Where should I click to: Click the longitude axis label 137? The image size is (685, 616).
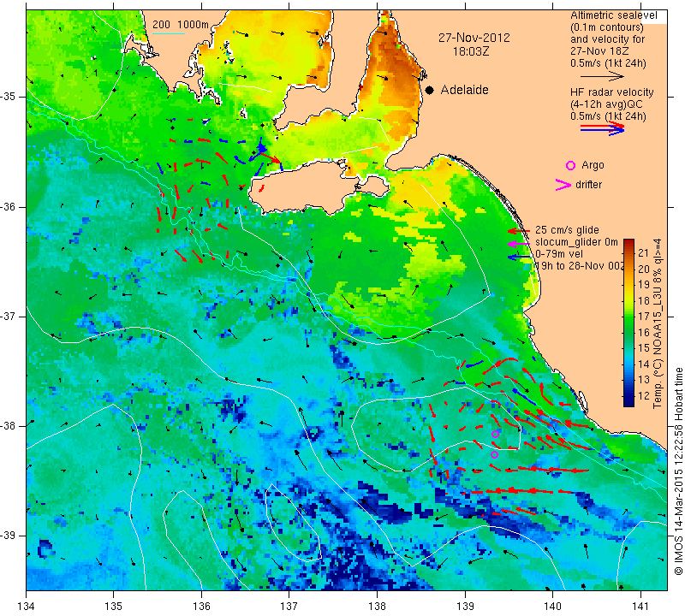tap(289, 607)
